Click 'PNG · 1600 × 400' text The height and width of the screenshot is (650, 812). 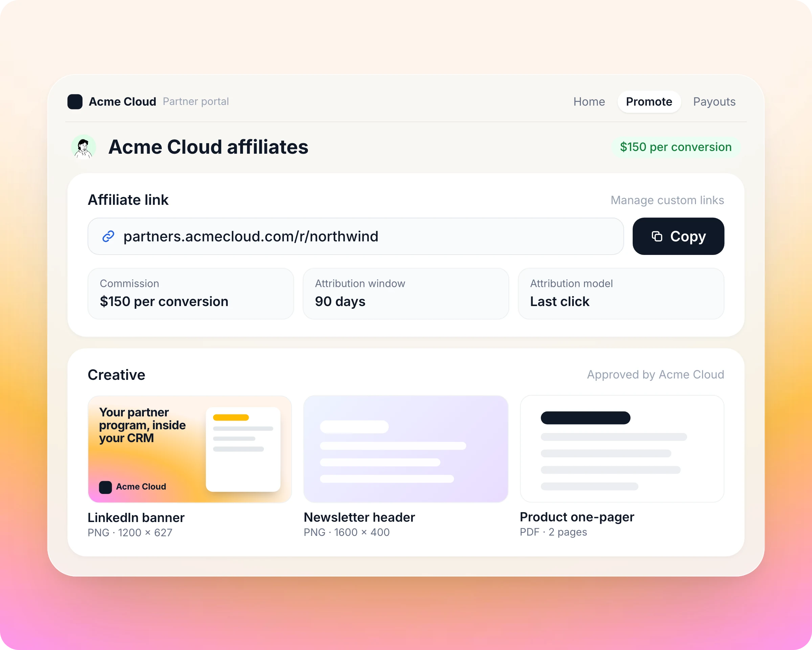346,532
